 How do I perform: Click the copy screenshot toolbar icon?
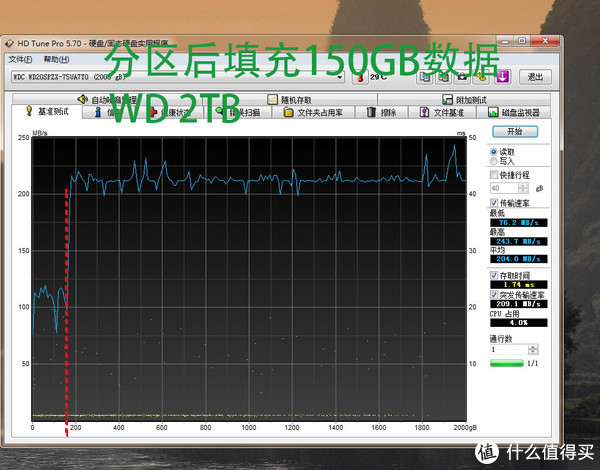[x=444, y=77]
